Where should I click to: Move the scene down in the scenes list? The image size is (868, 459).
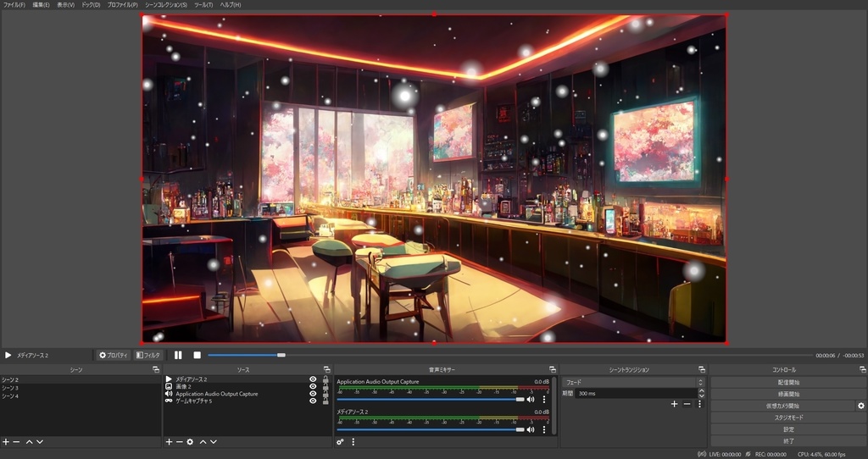tap(39, 442)
